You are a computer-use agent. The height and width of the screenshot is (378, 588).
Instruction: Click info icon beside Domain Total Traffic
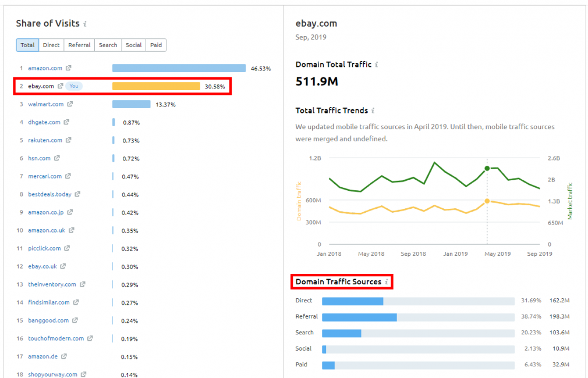pyautogui.click(x=377, y=65)
